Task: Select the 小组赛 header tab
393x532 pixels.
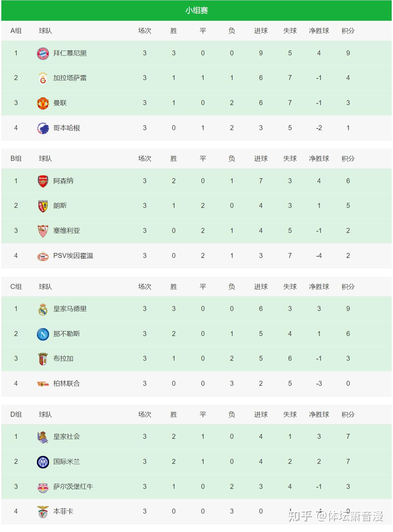Action: [x=196, y=11]
